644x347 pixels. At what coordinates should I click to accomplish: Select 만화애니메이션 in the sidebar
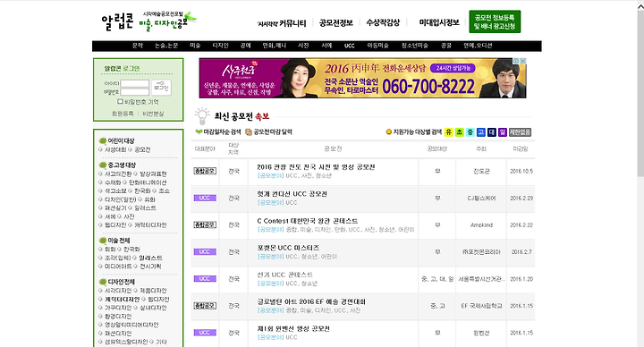pos(148,182)
